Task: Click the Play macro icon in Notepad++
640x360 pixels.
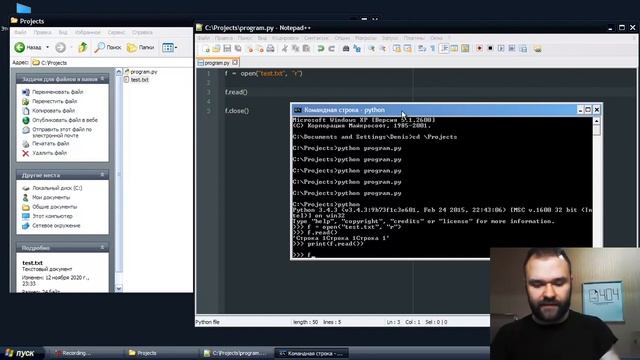Action: 501,49
